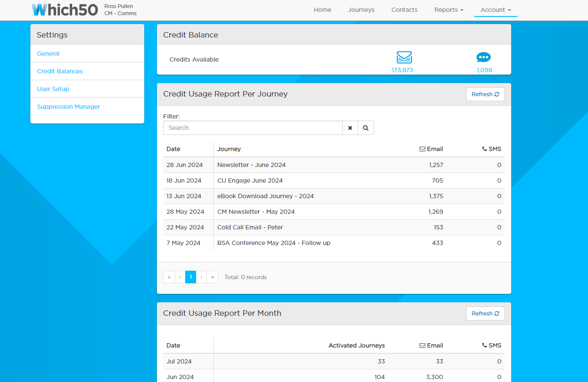Open Suppression Manager settings link

[x=68, y=107]
